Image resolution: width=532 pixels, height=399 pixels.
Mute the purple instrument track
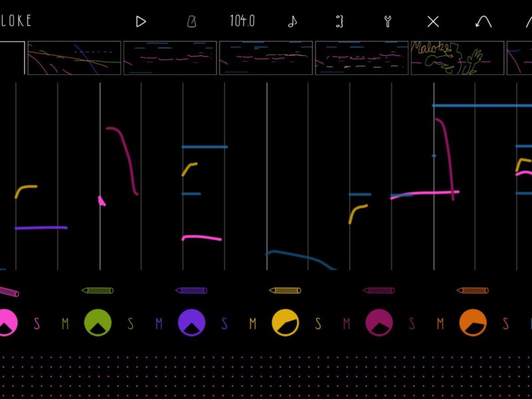tap(159, 324)
